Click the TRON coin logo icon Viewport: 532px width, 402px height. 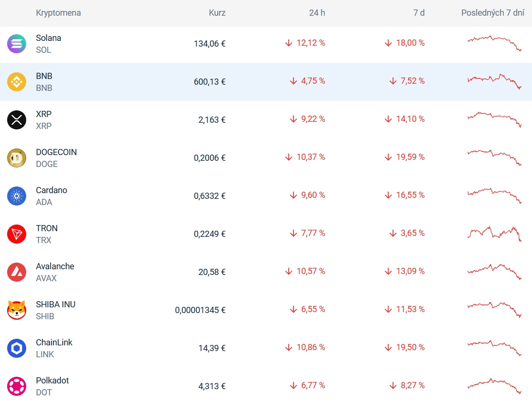point(17,234)
